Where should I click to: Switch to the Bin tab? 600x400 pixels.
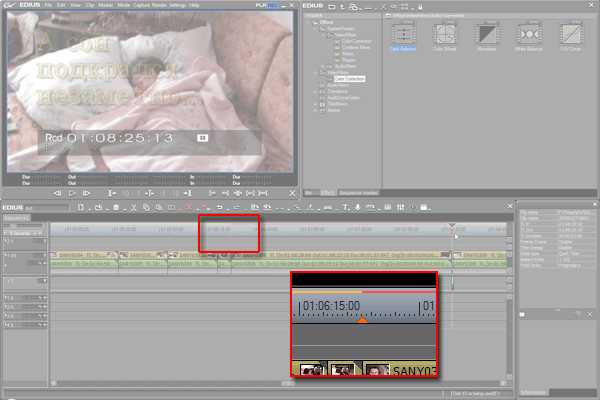coord(309,193)
